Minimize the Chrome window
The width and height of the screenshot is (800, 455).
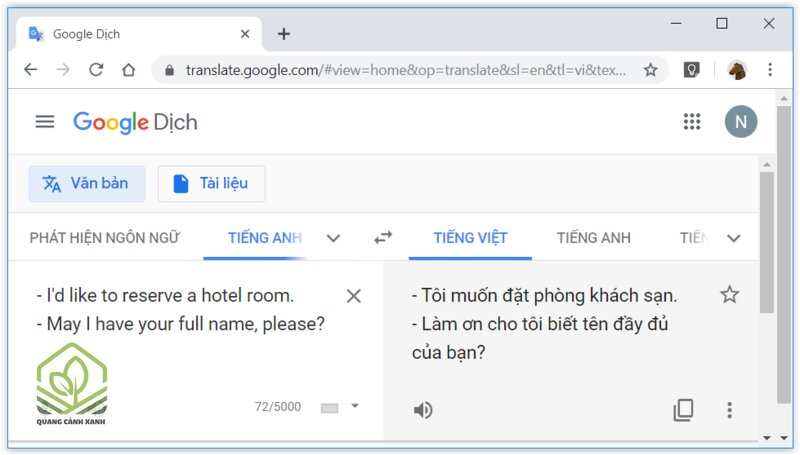(676, 23)
